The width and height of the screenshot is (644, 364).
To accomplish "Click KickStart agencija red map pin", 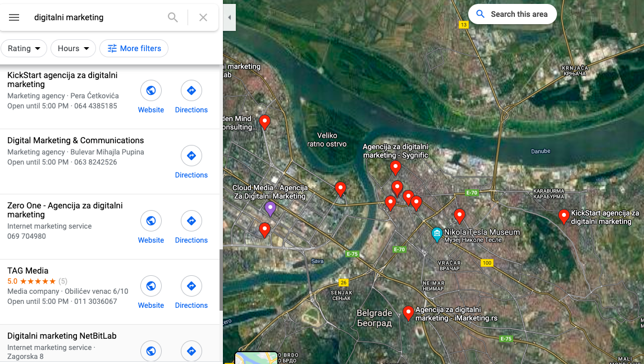I will click(564, 216).
